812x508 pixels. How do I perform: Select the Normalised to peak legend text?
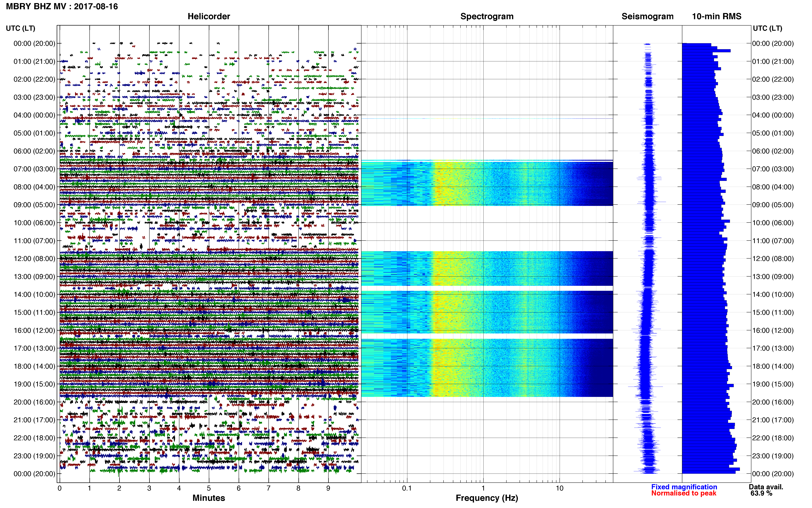pos(684,493)
